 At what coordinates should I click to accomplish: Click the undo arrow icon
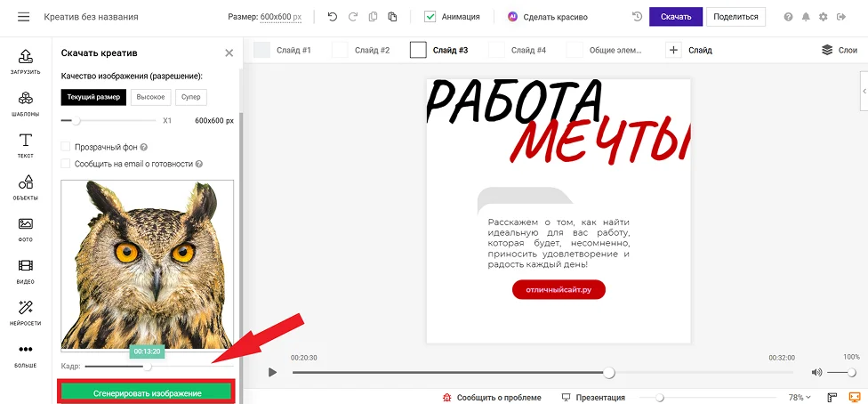tap(332, 17)
